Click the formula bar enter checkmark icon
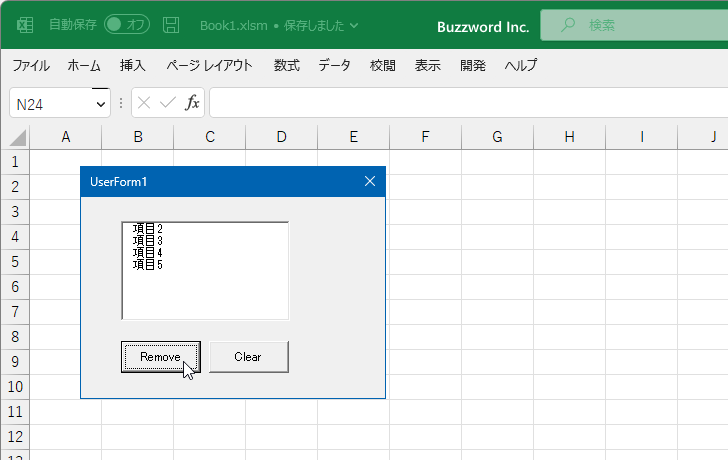The image size is (728, 460). [168, 103]
